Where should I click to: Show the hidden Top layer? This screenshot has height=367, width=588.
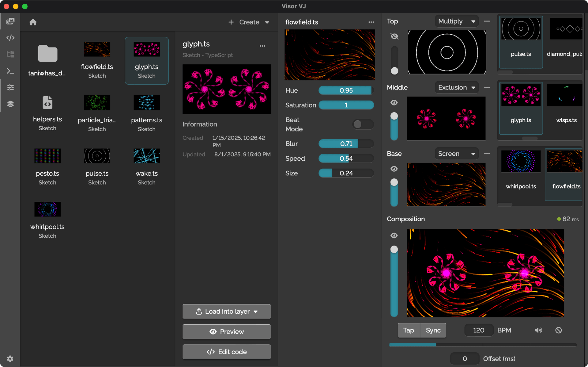(x=394, y=36)
